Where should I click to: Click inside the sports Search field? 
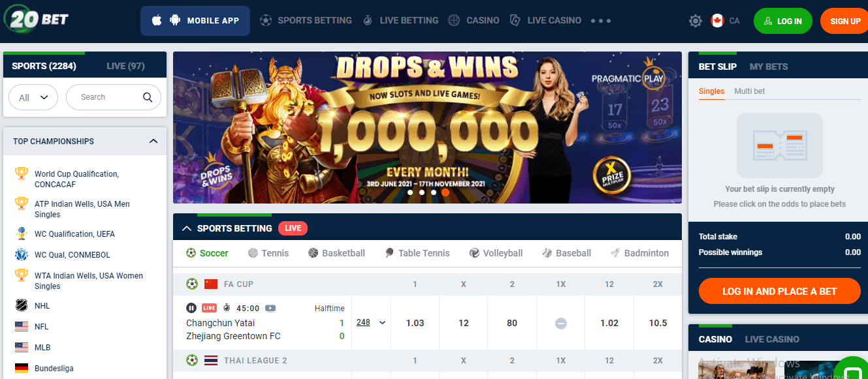pos(108,97)
